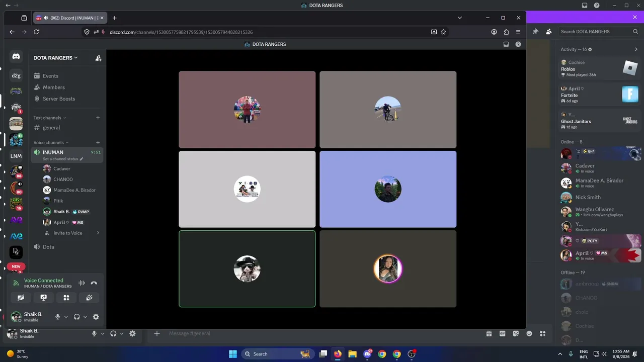
Task: Mute microphone in background Discord app
Action: pos(94,333)
